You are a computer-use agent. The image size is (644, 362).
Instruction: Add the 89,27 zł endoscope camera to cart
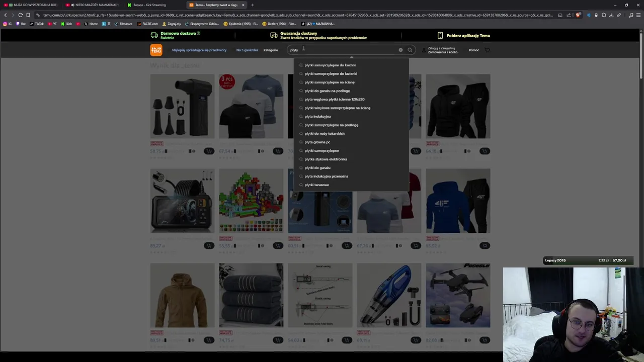pos(209,245)
